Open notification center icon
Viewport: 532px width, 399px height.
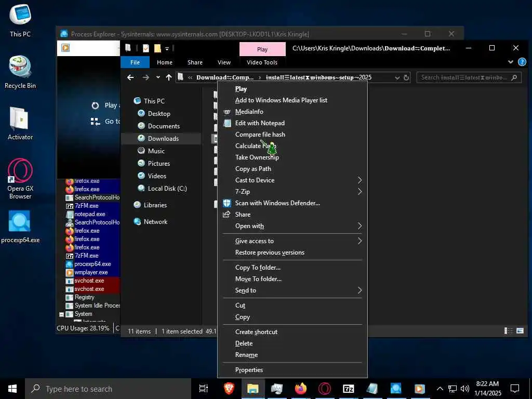point(515,389)
